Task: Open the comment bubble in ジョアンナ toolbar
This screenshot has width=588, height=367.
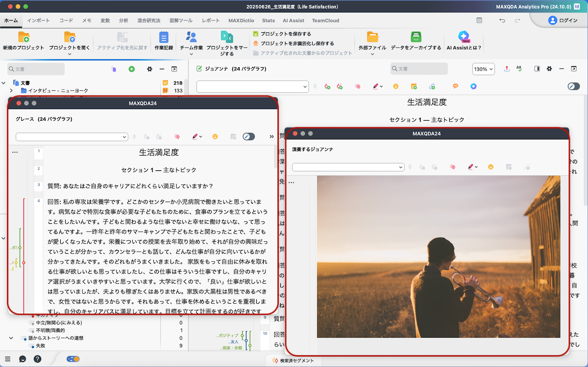Action: [455, 86]
